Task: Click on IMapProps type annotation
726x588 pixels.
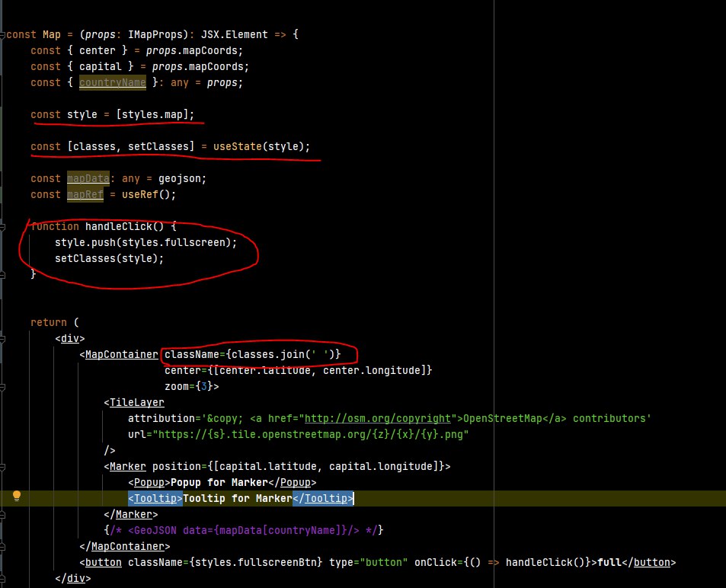Action: (155, 35)
